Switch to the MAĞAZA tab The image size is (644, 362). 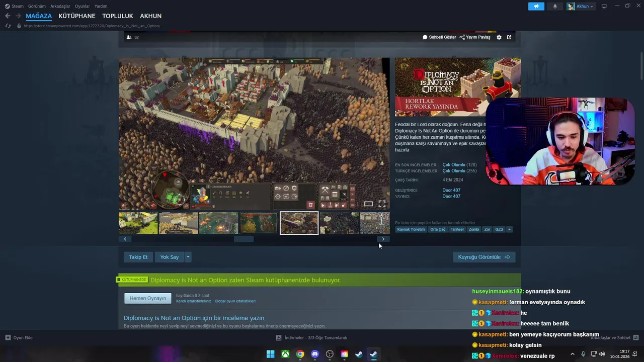click(x=39, y=16)
